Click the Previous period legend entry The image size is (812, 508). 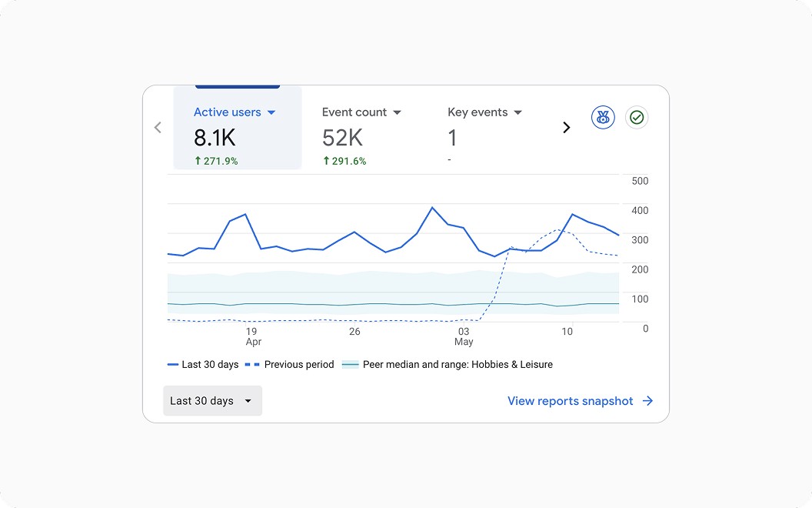click(x=289, y=364)
